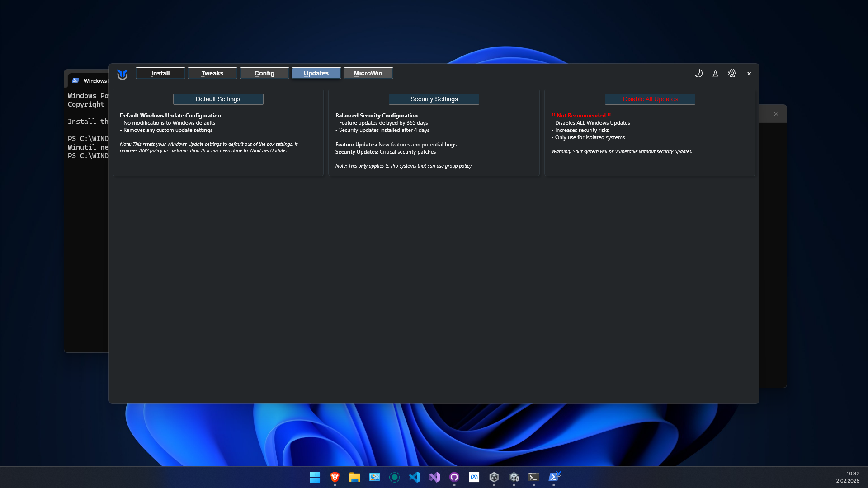Image resolution: width=868 pixels, height=488 pixels.
Task: Open the Windows Start menu
Action: (315, 477)
